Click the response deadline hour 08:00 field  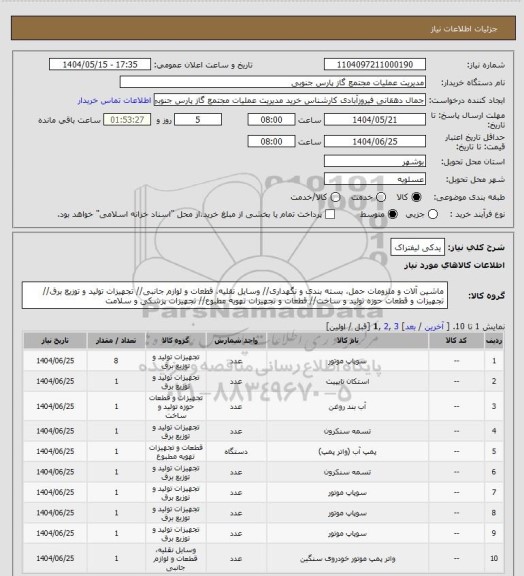[x=271, y=120]
